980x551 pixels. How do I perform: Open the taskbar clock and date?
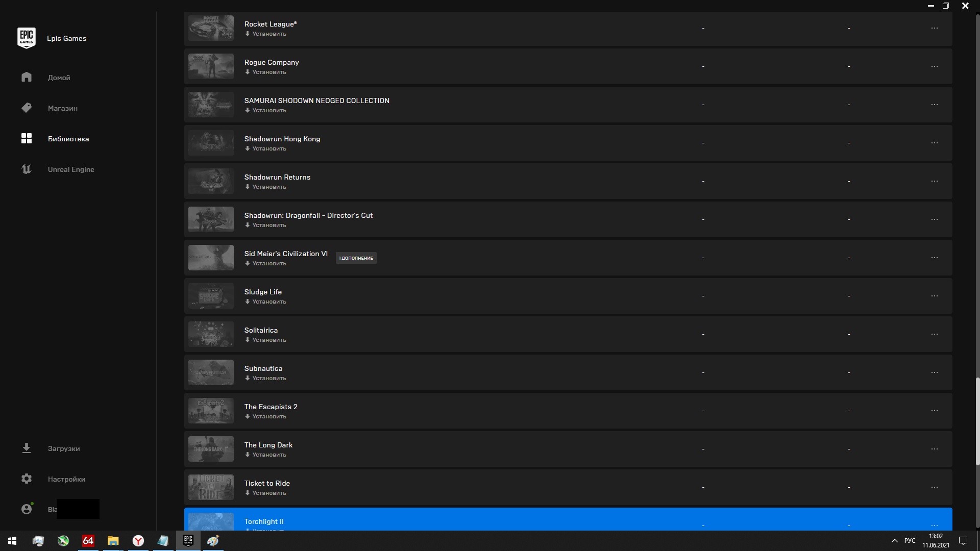point(936,541)
